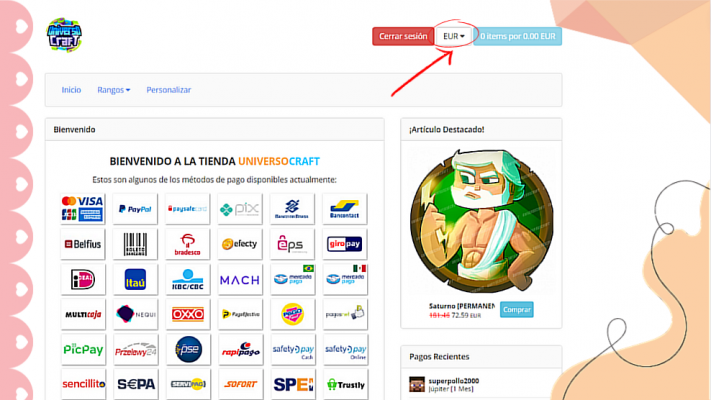The height and width of the screenshot is (400, 711).
Task: Click the Pagos Recientes heading
Action: click(439, 356)
